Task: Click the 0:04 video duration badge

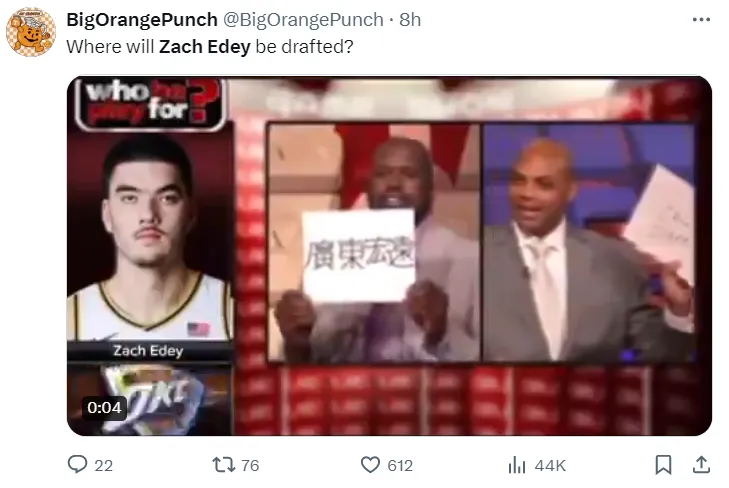Action: [104, 408]
